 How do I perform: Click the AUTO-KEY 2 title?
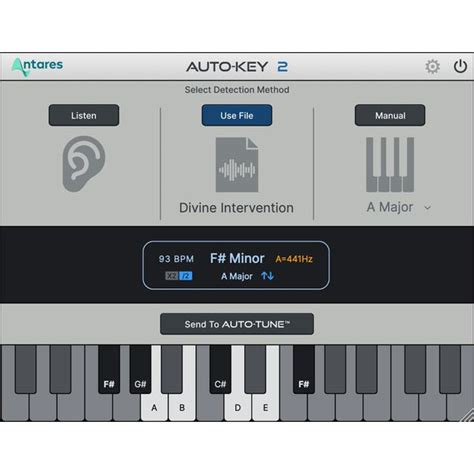[237, 67]
